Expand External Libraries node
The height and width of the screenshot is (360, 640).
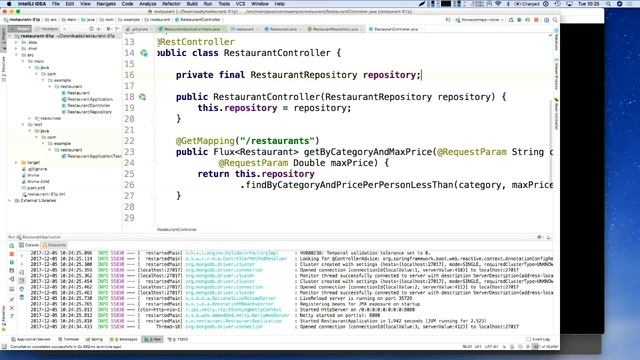coord(10,200)
